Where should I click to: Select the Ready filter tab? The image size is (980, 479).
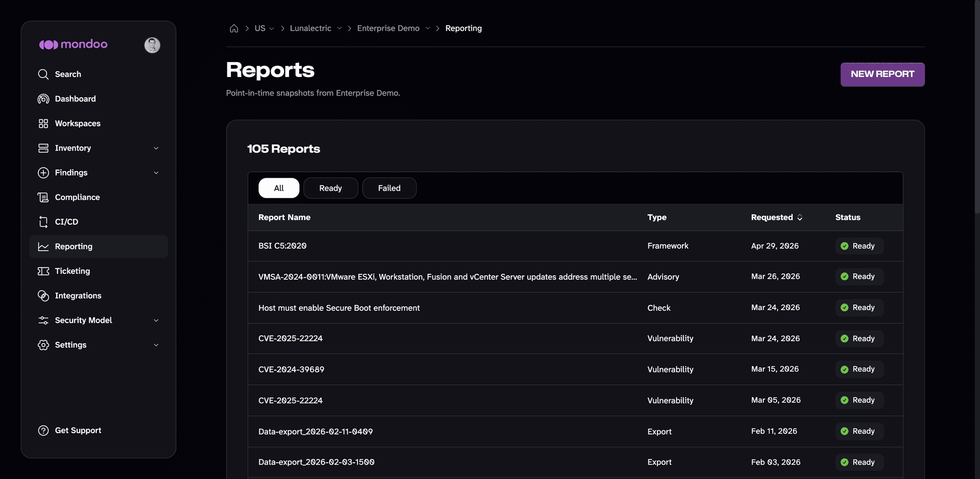tap(331, 188)
